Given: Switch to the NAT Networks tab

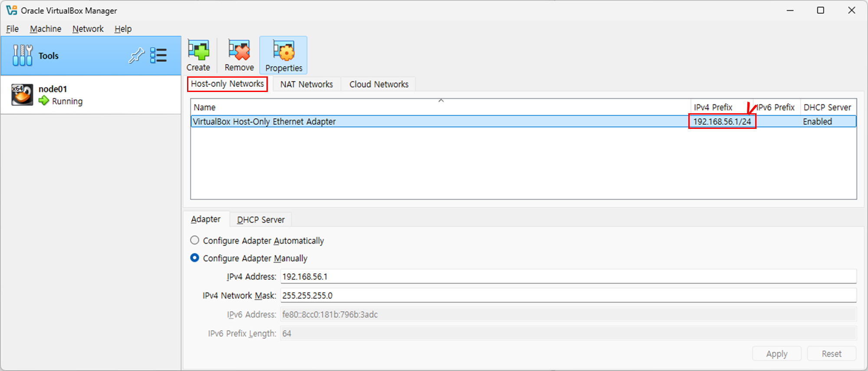Looking at the screenshot, I should click(x=306, y=84).
